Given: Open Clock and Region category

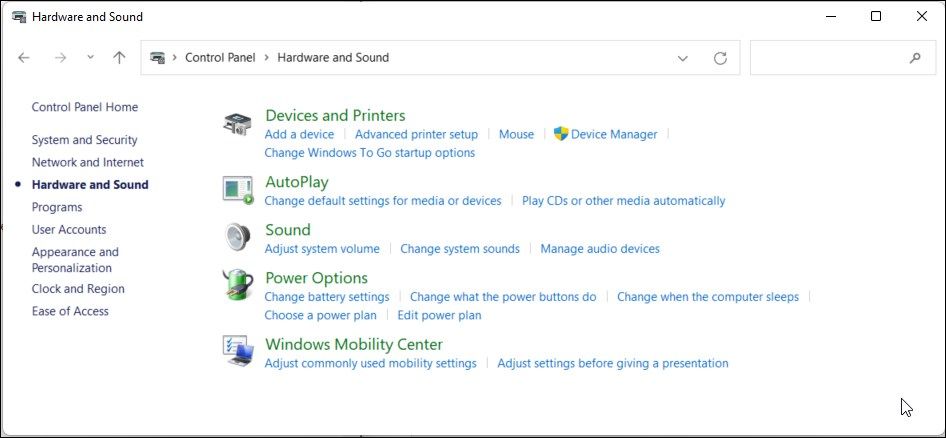Looking at the screenshot, I should point(78,289).
